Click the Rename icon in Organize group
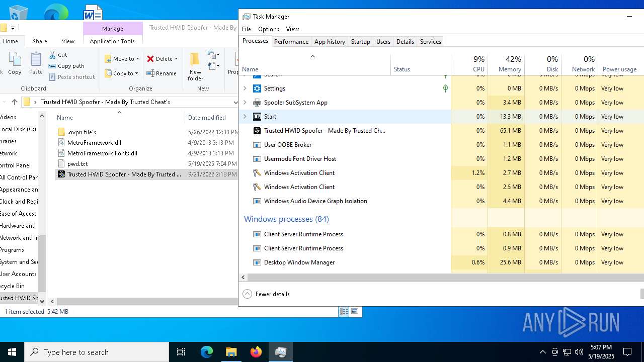This screenshot has width=644, height=362. 162,73
